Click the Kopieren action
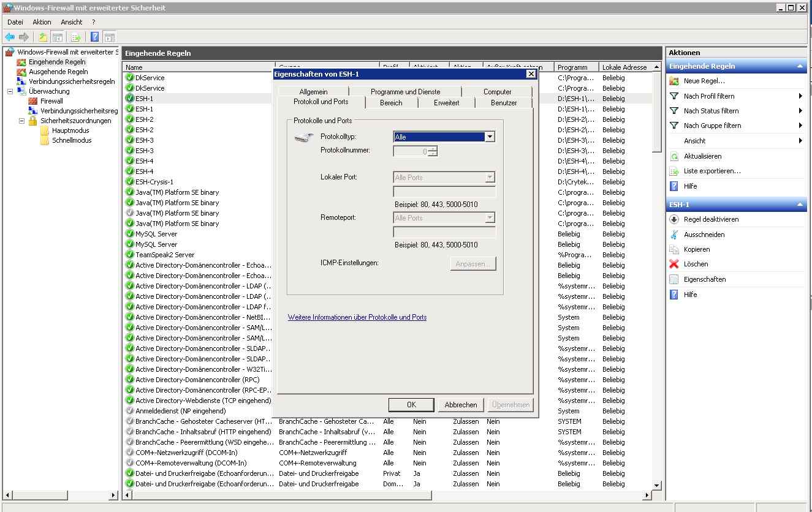812x512 pixels. pos(697,249)
